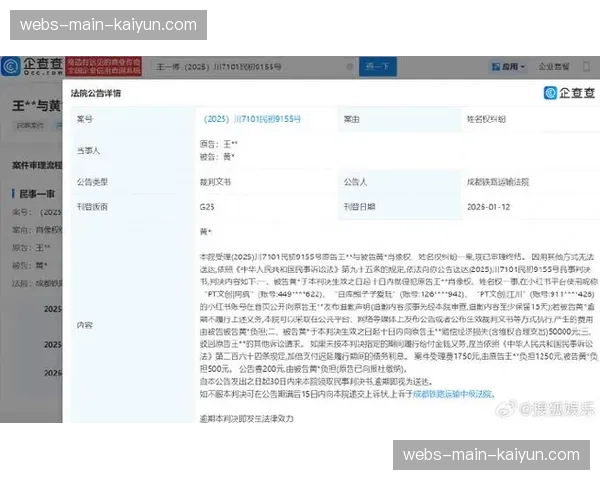Image resolution: width=600 pixels, height=480 pixels.
Task: Select the 内容 field label
Action: click(x=85, y=325)
